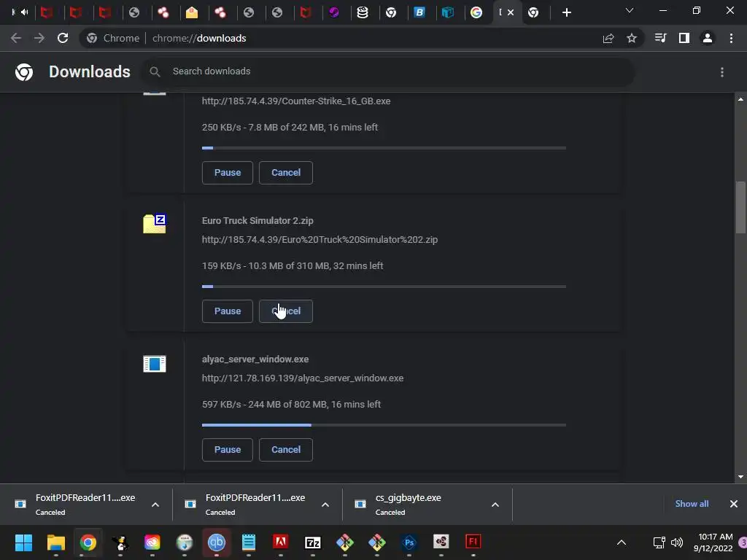The image size is (747, 560).
Task: Cancel the Counter-Strike_16_GB.exe download
Action: (286, 172)
